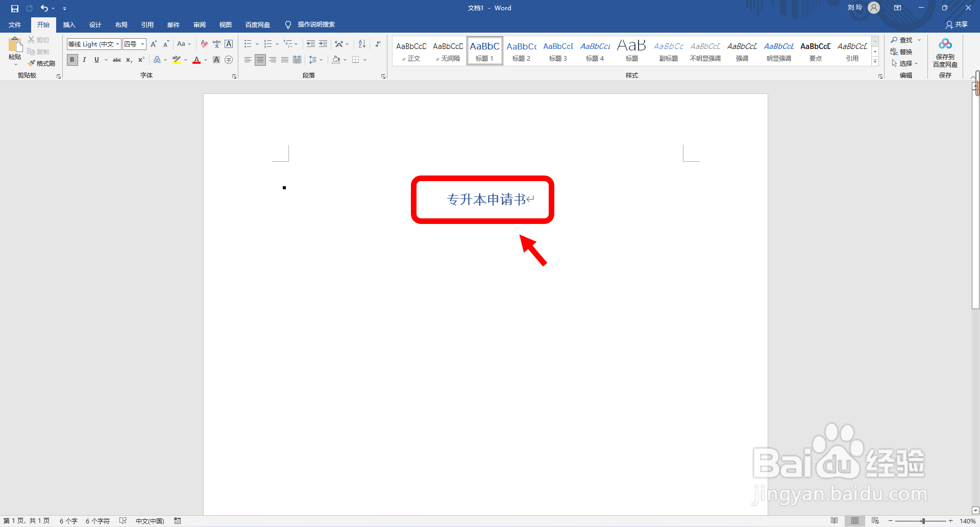
Task: Switch to the Layout (布局) tab
Action: click(121, 24)
